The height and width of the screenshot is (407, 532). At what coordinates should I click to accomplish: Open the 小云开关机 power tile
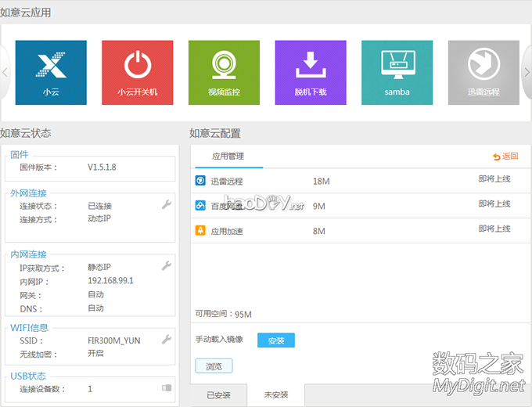click(x=138, y=72)
